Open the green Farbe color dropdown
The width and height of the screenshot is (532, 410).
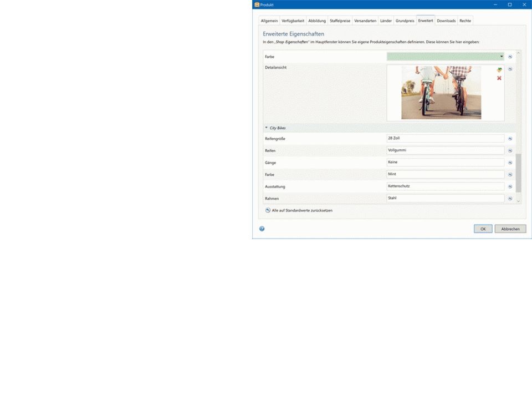(502, 57)
